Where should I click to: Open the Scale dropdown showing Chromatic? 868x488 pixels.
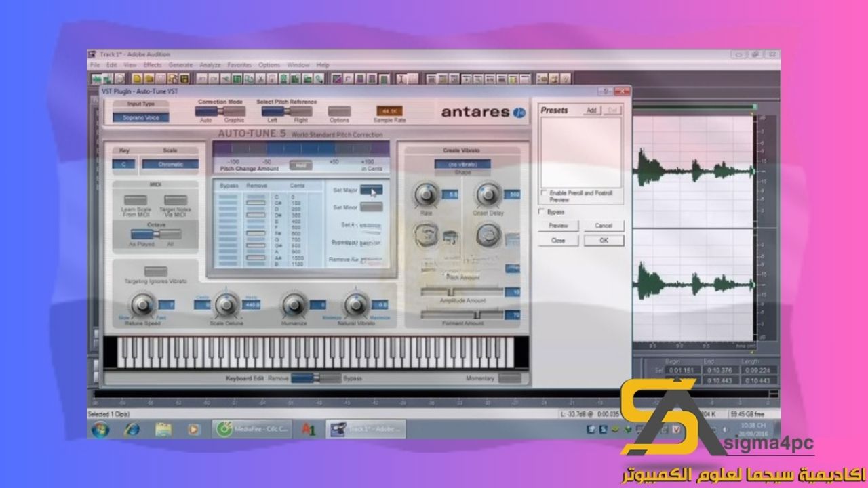[170, 164]
